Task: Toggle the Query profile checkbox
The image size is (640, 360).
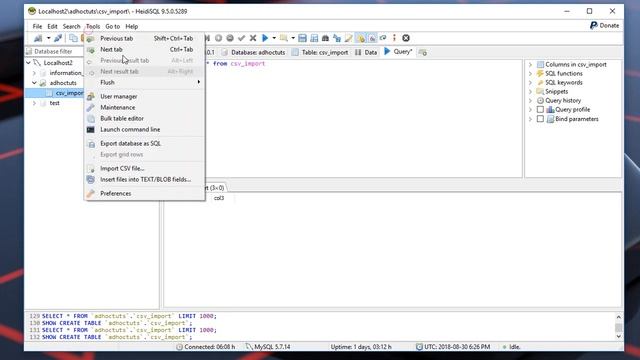Action: point(540,109)
